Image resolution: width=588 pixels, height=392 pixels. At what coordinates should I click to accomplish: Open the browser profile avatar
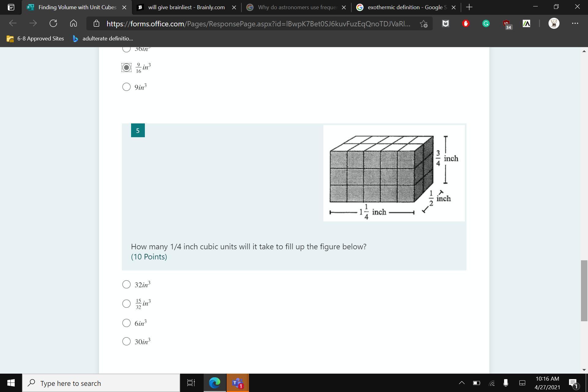click(x=553, y=23)
